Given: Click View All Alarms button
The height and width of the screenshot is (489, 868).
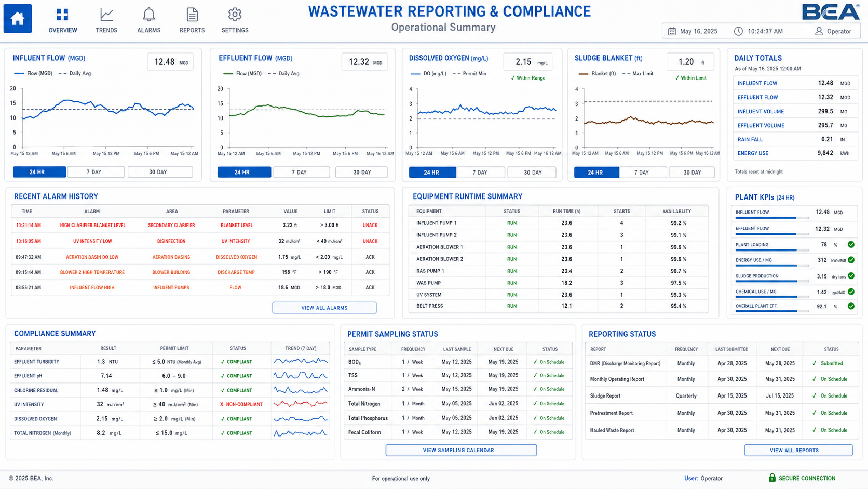Looking at the screenshot, I should click(x=324, y=308).
